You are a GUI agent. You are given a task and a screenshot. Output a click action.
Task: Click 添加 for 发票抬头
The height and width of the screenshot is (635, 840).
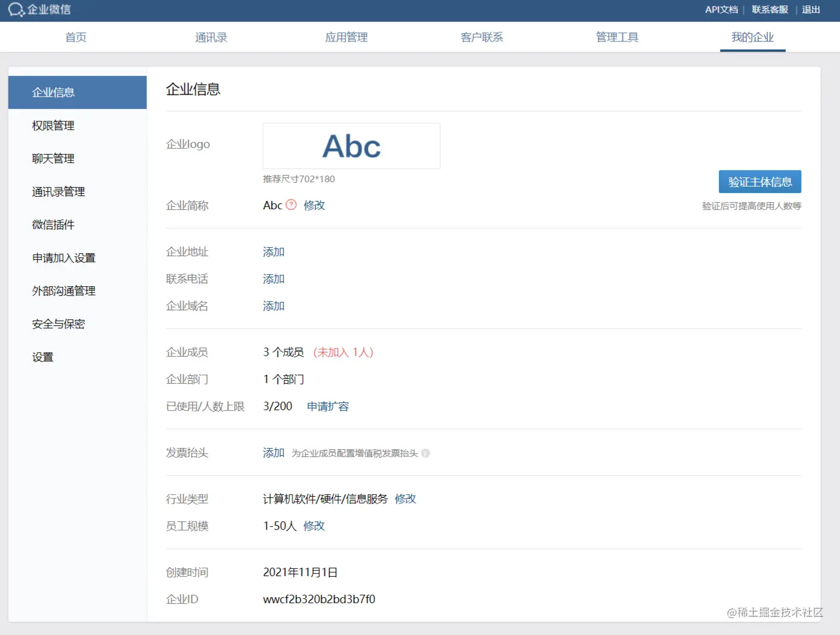[274, 453]
